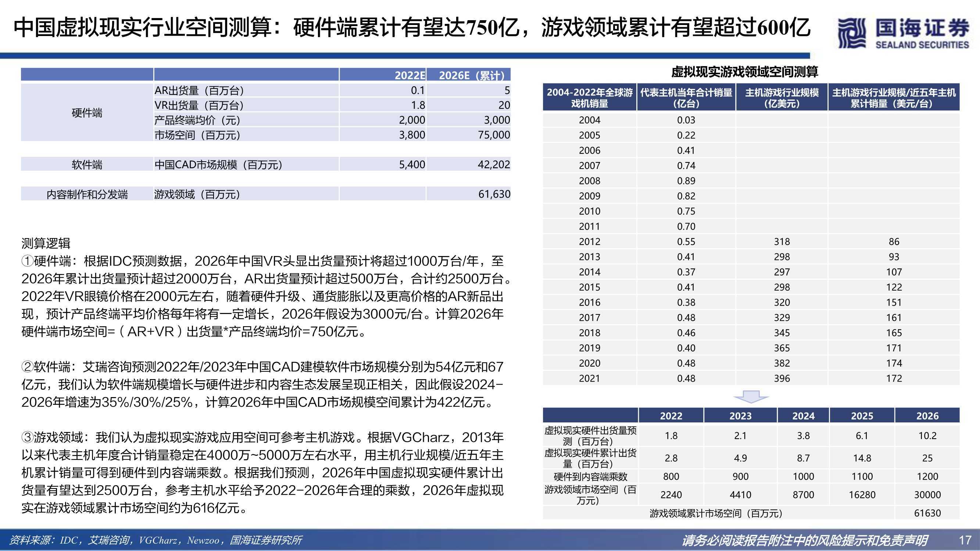The width and height of the screenshot is (980, 551).
Task: Select the 市场空间（百万元） row label
Action: pyautogui.click(x=197, y=135)
